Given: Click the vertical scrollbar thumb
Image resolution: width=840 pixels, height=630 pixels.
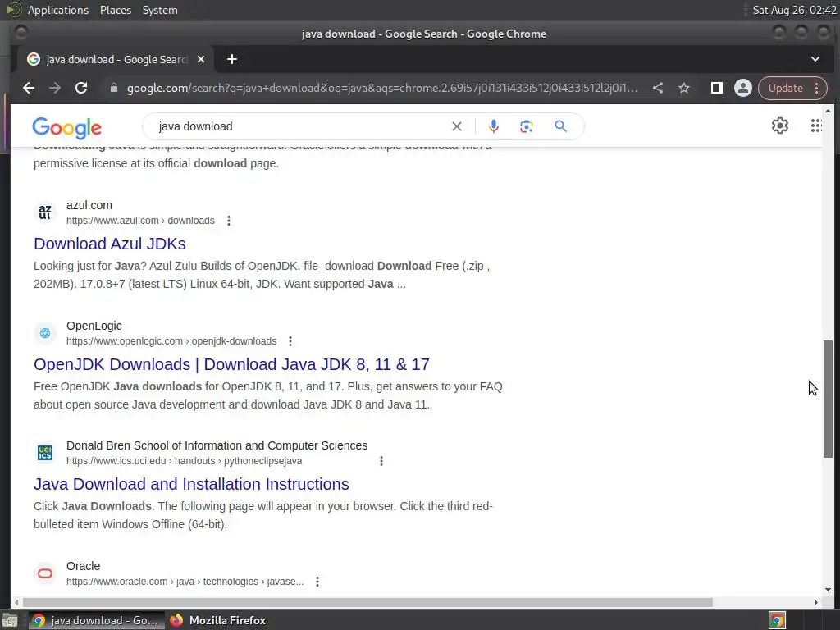Looking at the screenshot, I should point(829,399).
